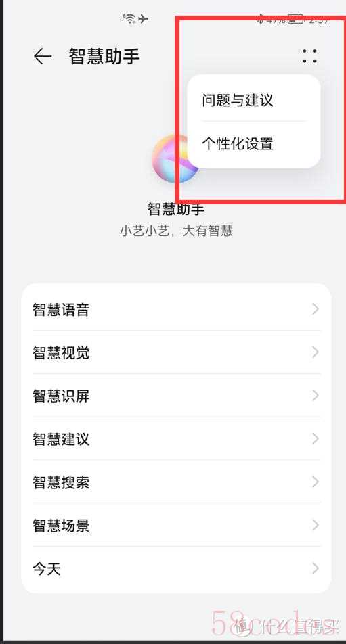Viewport: 346px width, 644px height.
Task: Tap the Wi-Fi status icon
Action: pyautogui.click(x=130, y=18)
